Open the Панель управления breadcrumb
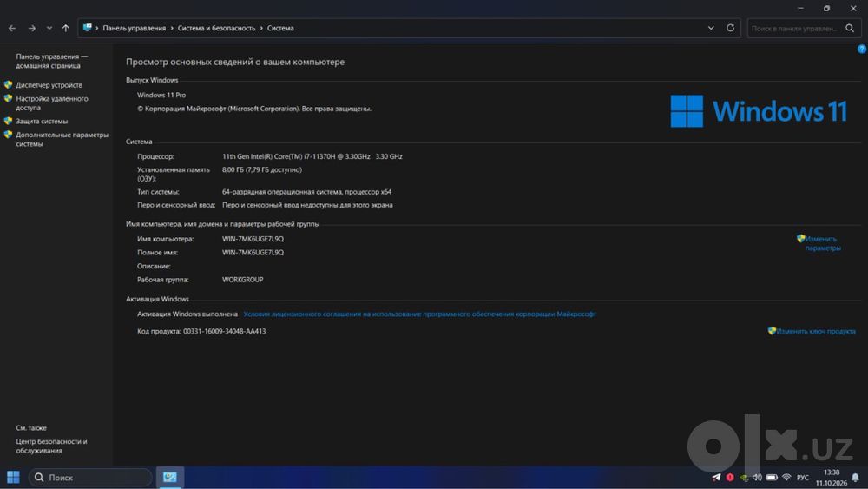Image resolution: width=868 pixels, height=489 pixels. pyautogui.click(x=134, y=29)
